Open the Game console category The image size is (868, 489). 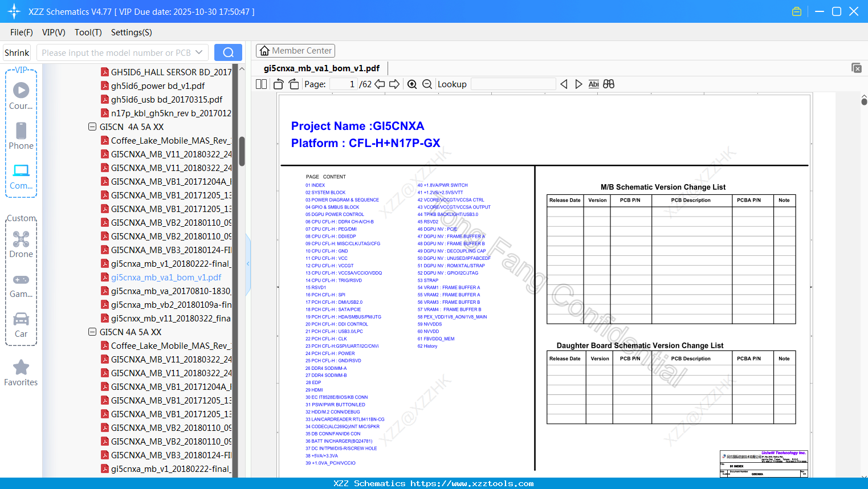tap(21, 286)
